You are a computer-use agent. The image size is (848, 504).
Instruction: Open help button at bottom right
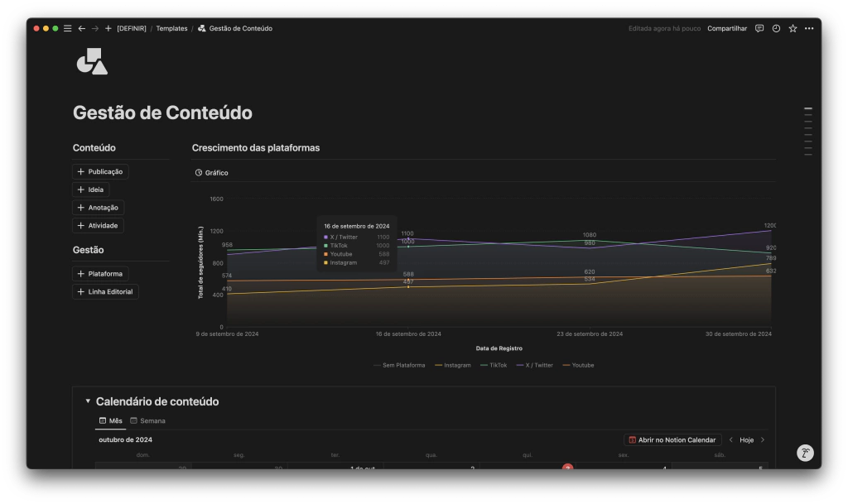(x=805, y=453)
